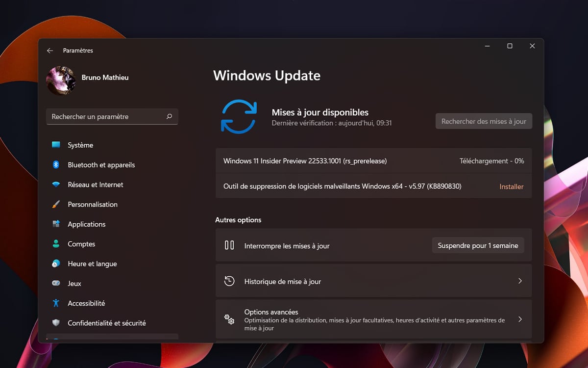
Task: Open Heure et langue settings
Action: click(92, 264)
